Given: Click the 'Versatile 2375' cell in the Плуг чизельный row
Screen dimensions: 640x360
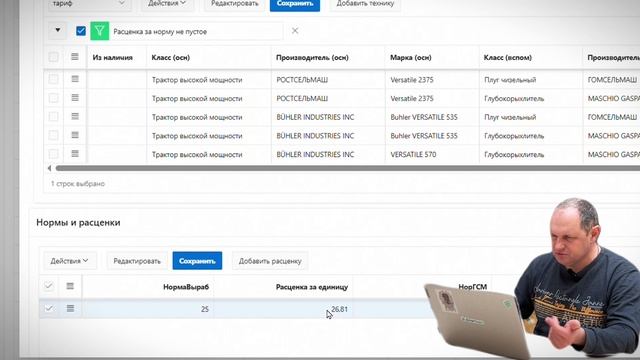Looking at the screenshot, I should click(412, 80).
